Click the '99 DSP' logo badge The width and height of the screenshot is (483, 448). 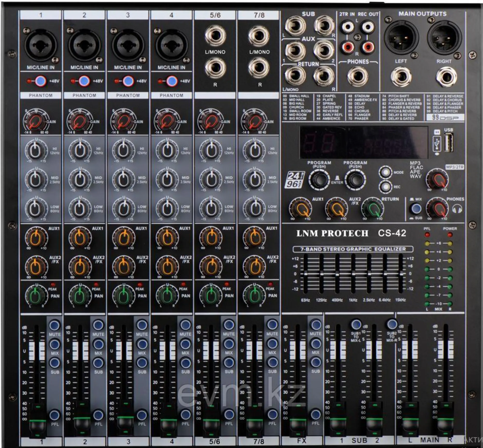(x=445, y=118)
